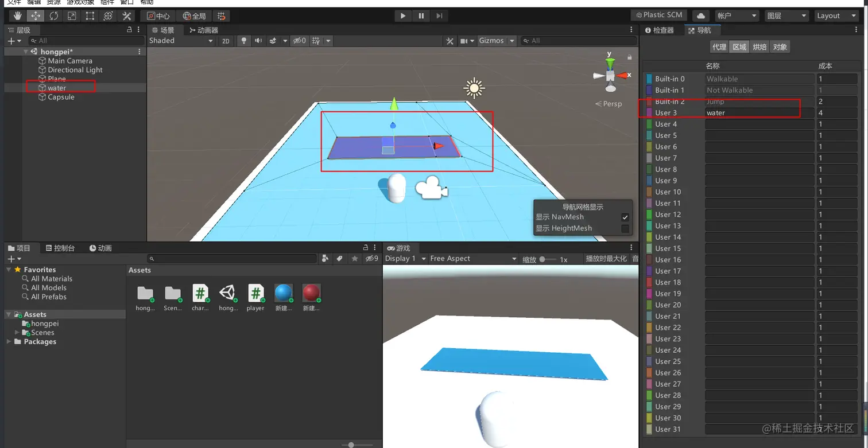Image resolution: width=868 pixels, height=448 pixels.
Task: Adjust the asset icon size slider
Action: [x=357, y=445]
